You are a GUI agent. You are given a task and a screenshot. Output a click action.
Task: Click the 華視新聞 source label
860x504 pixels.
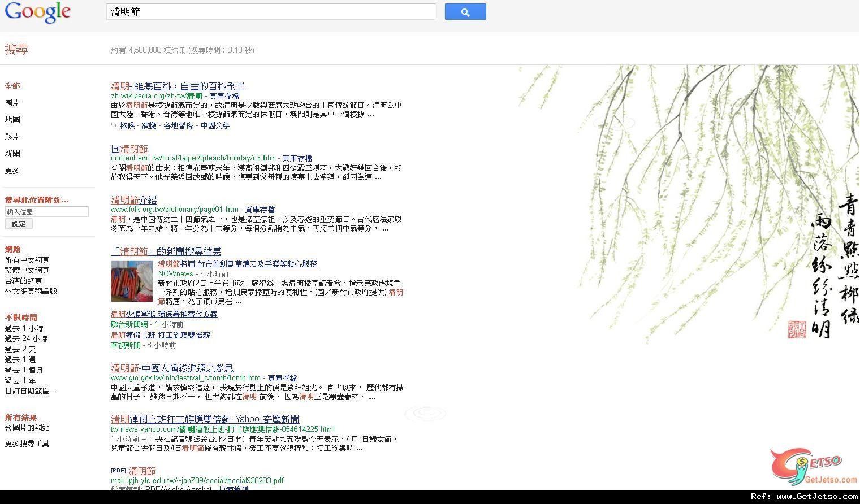126,345
